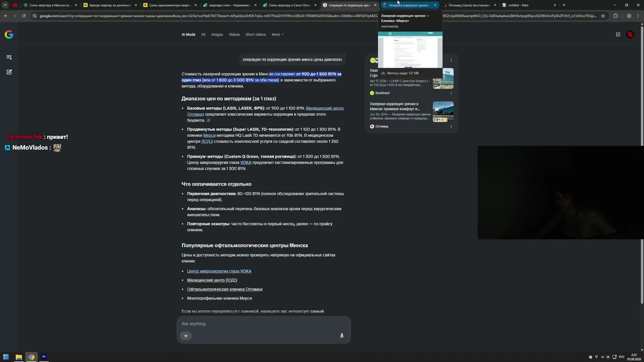Close the 'untitled - Paint' tab
644x362 pixels.
tap(554, 5)
